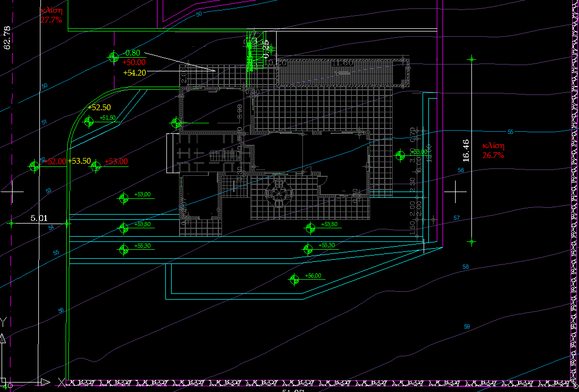Pick the green staircase above the building
The width and height of the screenshot is (579, 392).
point(256,50)
